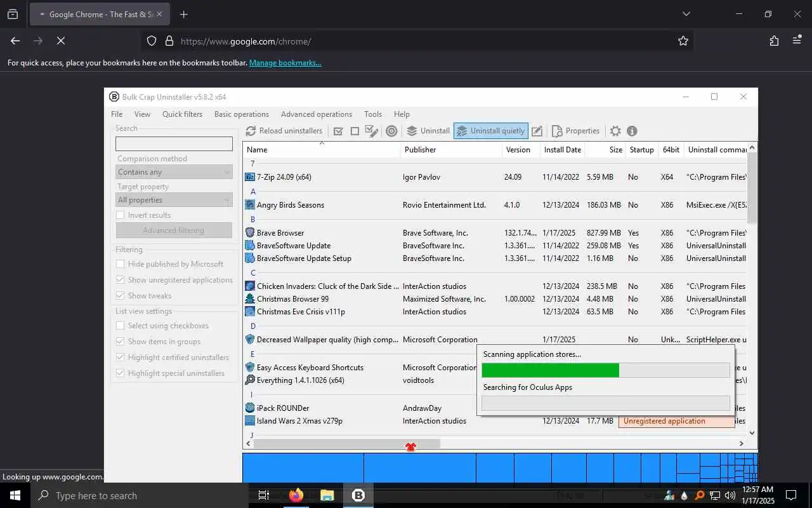
Task: Go back in browser
Action: point(15,41)
